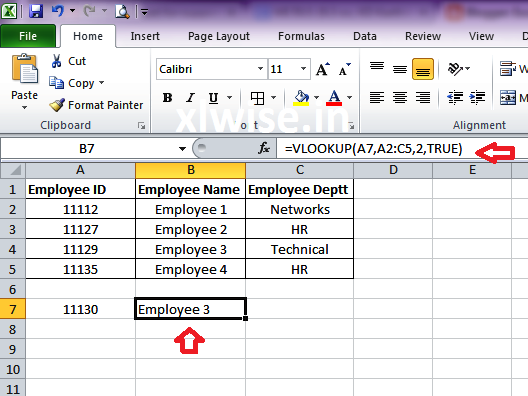Viewport: 528px width, 396px height.
Task: Open the Clipboard pane dialog launcher
Action: pyautogui.click(x=142, y=126)
